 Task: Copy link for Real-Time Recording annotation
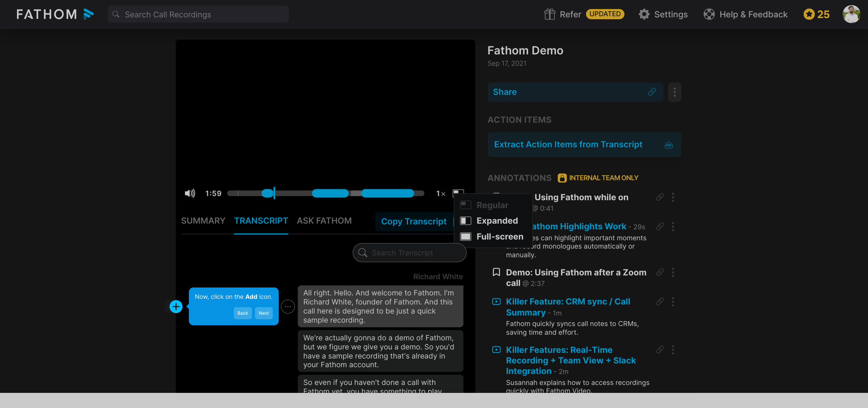click(x=660, y=350)
